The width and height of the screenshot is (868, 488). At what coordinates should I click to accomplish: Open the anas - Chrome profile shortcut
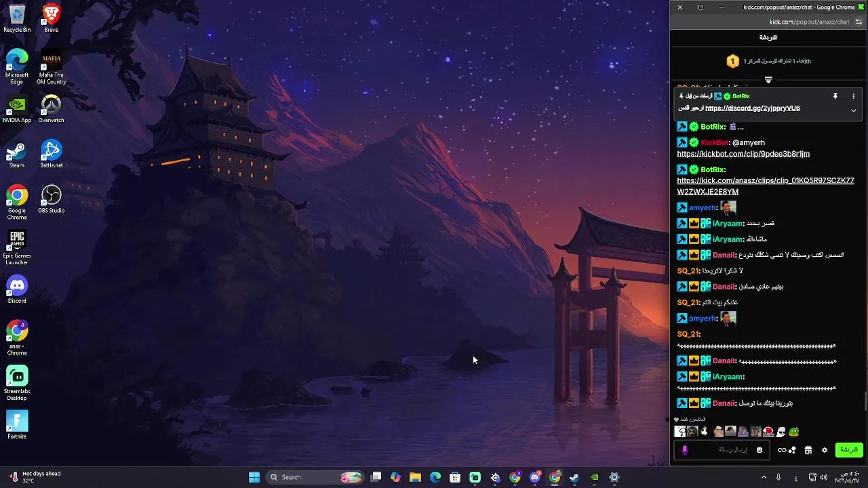[17, 339]
